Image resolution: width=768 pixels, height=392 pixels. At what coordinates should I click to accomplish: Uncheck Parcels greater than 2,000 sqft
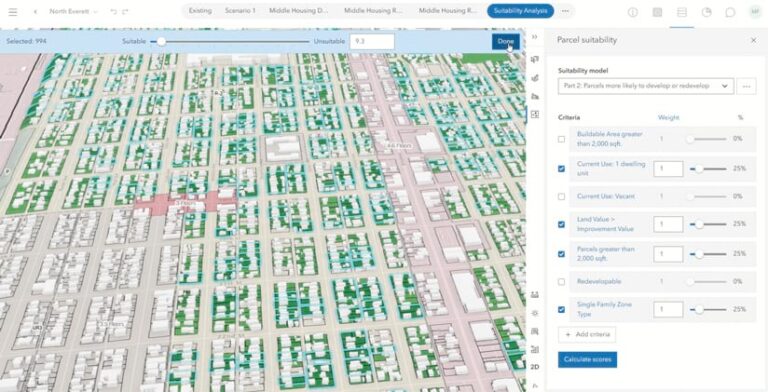pos(561,254)
